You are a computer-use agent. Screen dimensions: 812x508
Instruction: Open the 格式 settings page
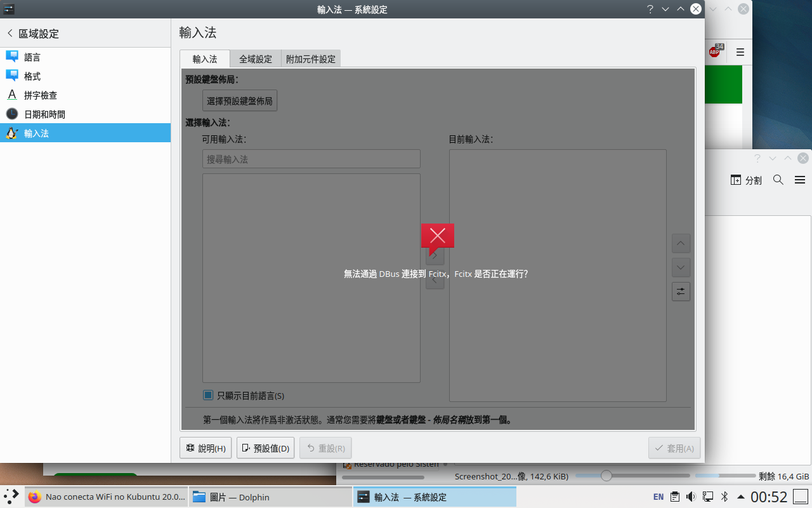tap(85, 76)
